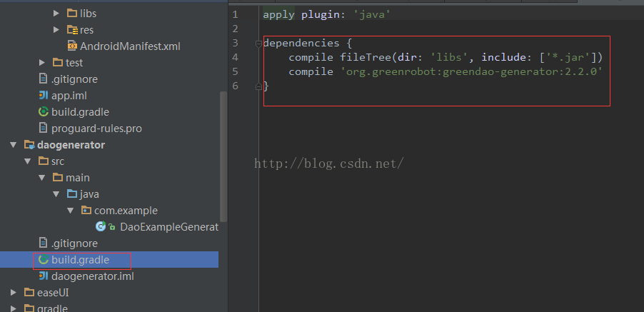Click the daogenerator module folder icon
This screenshot has height=312, width=644.
[x=29, y=145]
